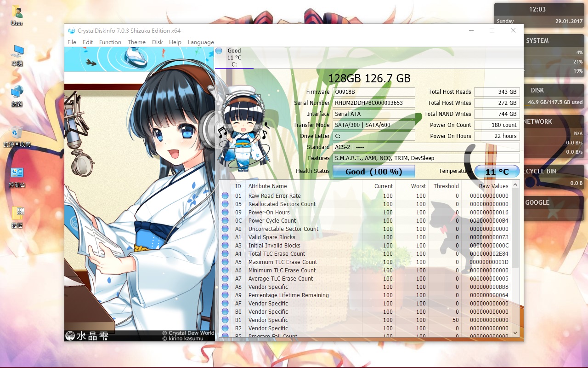Click the Power On Count value

click(497, 125)
